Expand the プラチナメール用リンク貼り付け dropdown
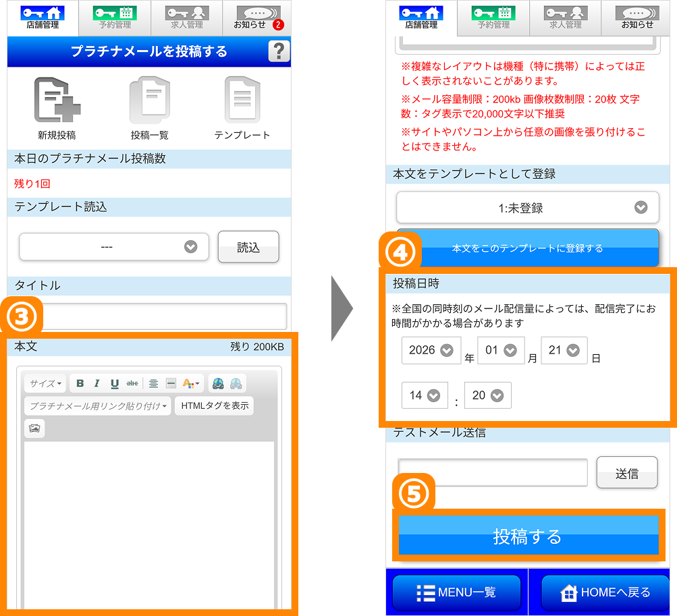 pyautogui.click(x=98, y=405)
